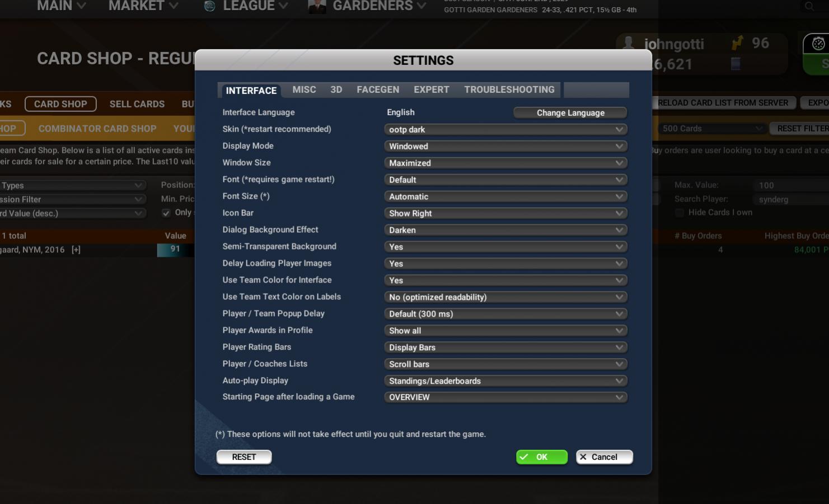Click the yellow rank arrow icon beside 96
This screenshot has height=504, width=829.
(x=738, y=43)
